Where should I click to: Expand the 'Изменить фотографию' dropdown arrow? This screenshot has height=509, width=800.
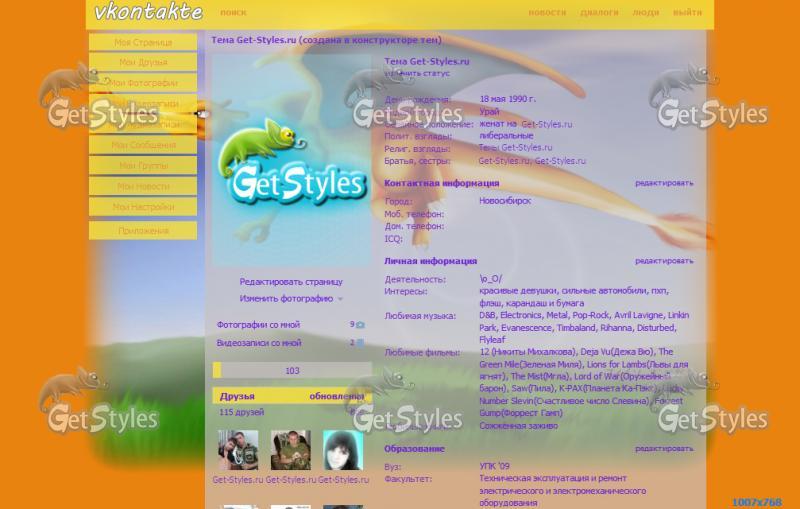(340, 299)
